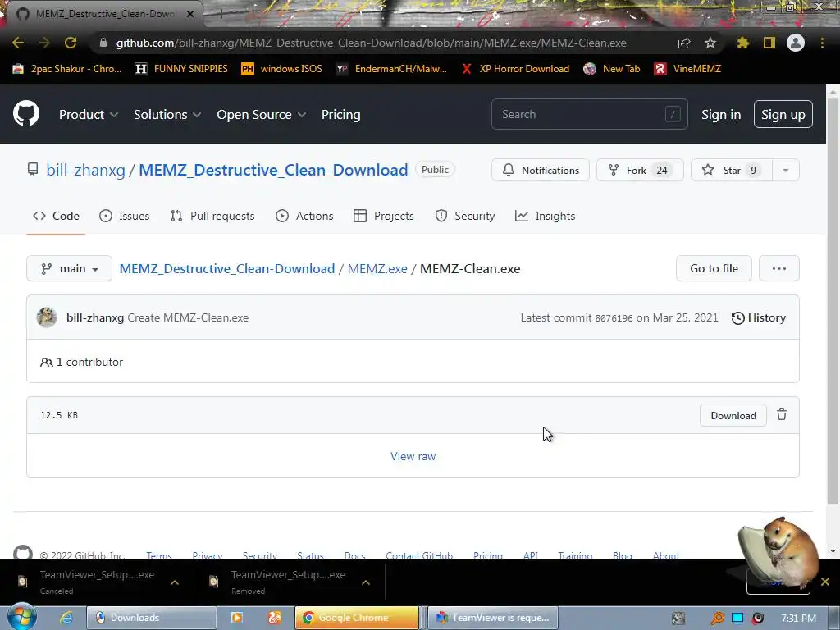
Task: Star the repository
Action: (x=732, y=171)
